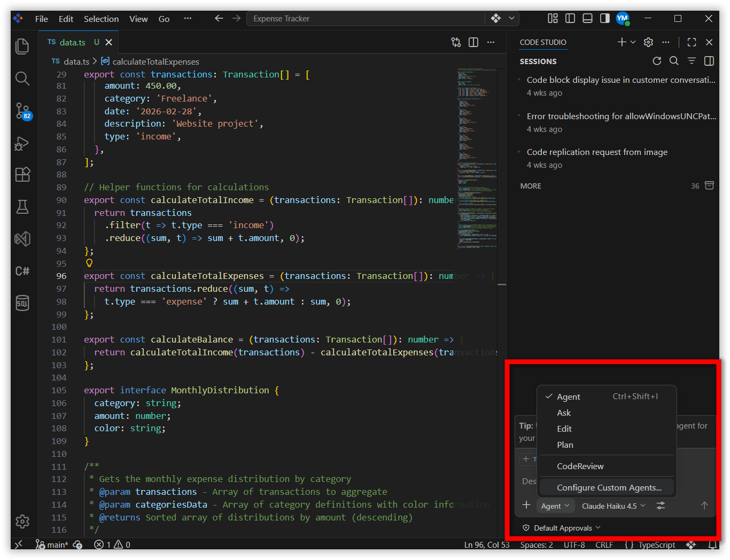Image resolution: width=730 pixels, height=560 pixels.
Task: Toggle the bottom panel layout button
Action: [587, 18]
